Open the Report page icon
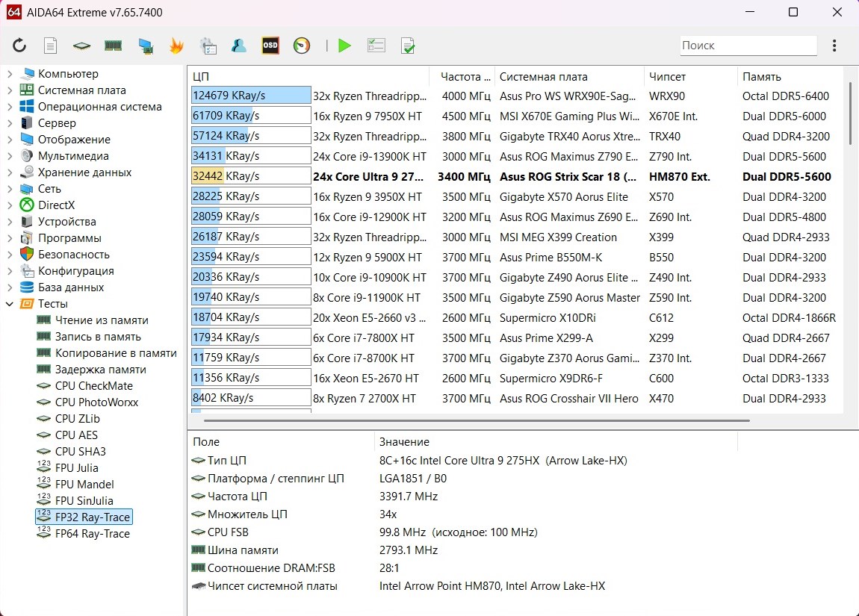This screenshot has height=616, width=859. 50,46
